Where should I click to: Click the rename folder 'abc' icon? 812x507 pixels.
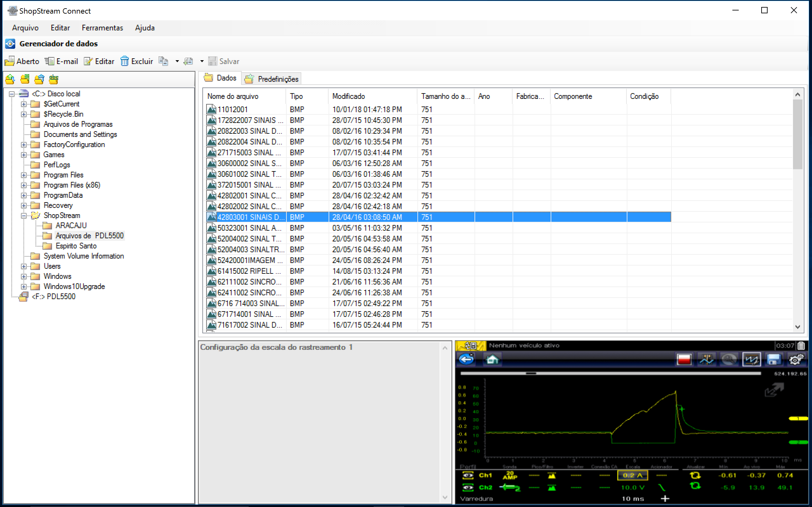coord(54,79)
